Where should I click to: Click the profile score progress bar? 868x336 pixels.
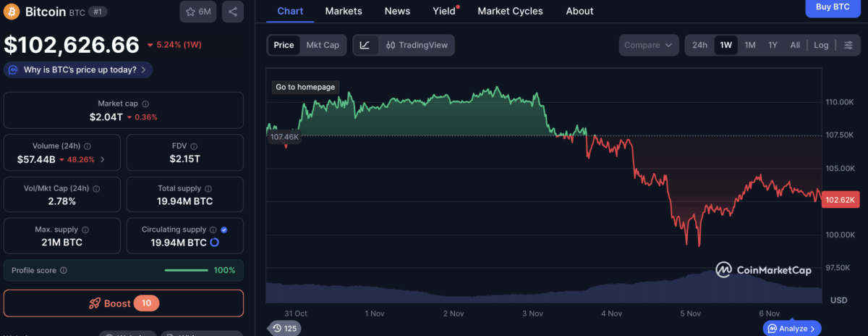(186, 271)
